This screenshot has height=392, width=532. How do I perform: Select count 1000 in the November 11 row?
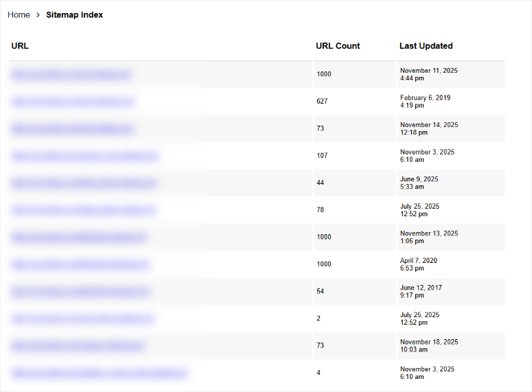[324, 74]
